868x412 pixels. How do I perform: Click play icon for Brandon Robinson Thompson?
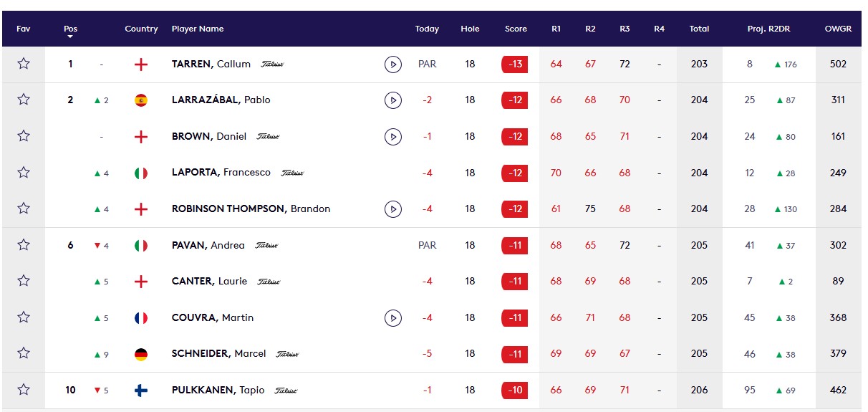(392, 209)
